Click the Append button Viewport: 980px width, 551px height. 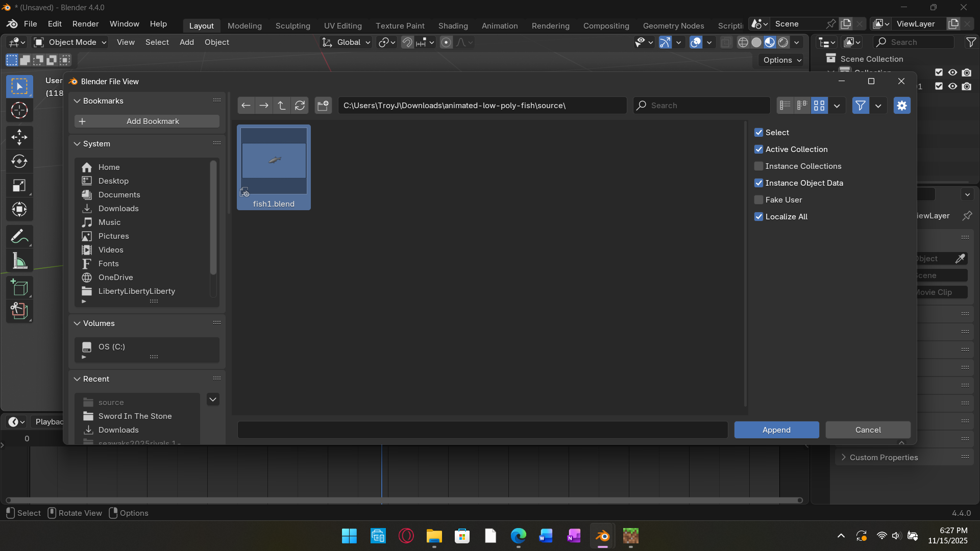coord(776,430)
